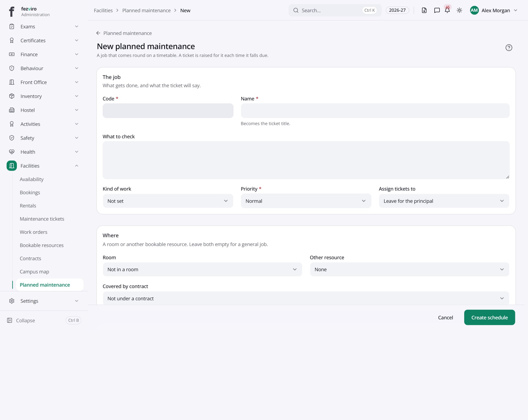Expand the Exams menu chevron

(77, 26)
